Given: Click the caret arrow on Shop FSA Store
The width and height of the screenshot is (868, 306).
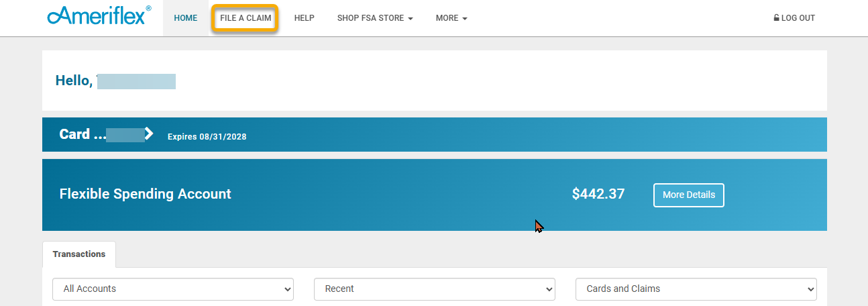Looking at the screenshot, I should 410,19.
